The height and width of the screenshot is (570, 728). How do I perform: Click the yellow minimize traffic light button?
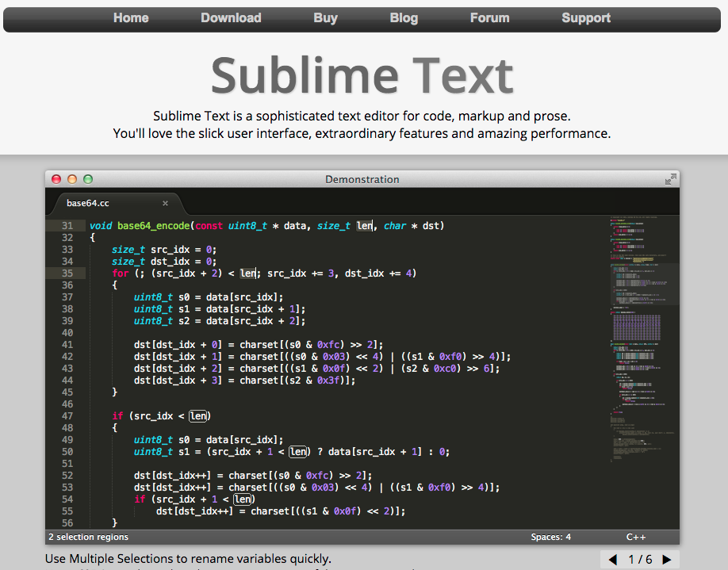71,178
